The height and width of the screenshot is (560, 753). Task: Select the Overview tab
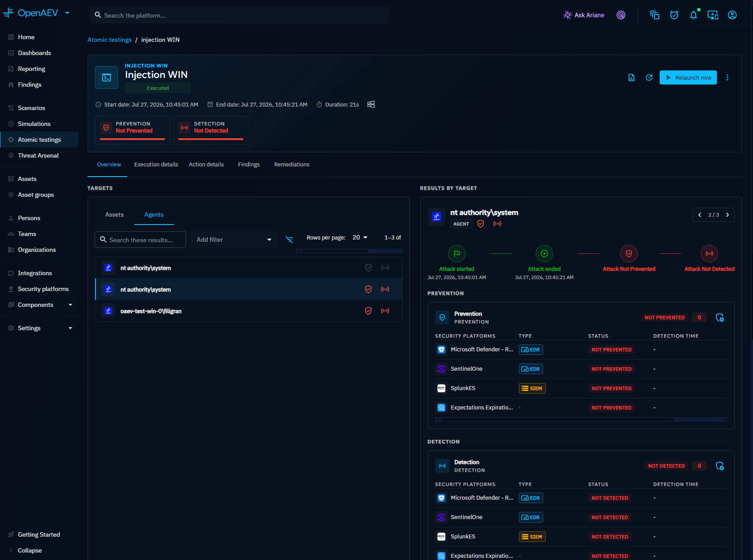pos(109,164)
